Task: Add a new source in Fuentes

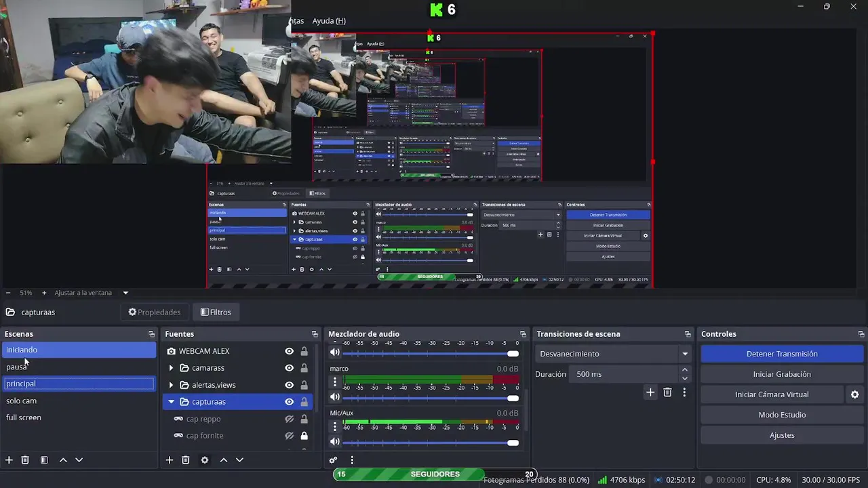Action: [170, 460]
